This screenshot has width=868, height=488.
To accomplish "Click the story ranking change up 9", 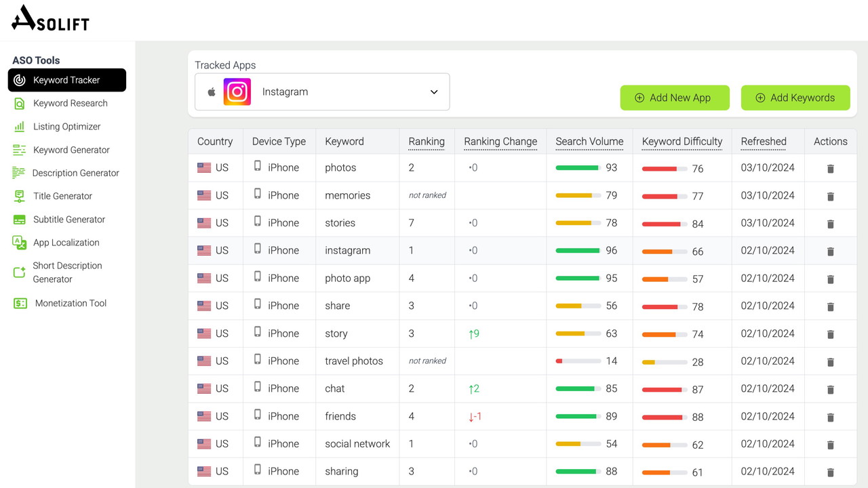I will (473, 333).
